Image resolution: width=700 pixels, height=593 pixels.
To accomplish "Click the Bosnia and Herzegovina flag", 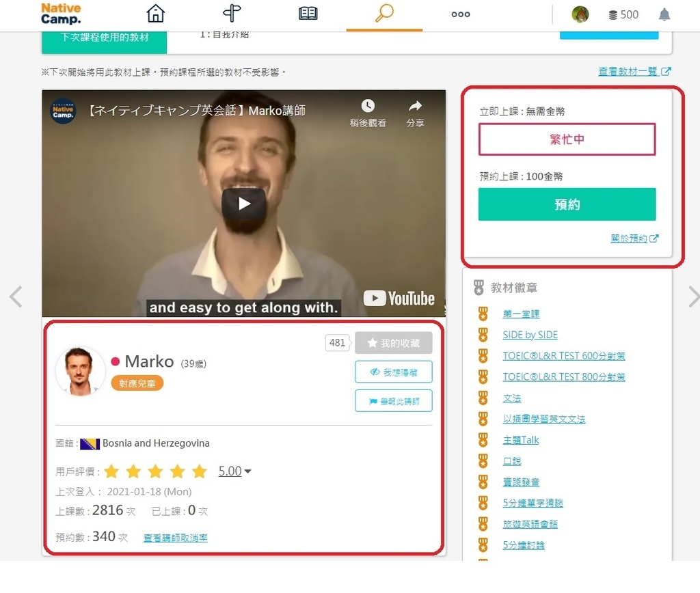I will tap(90, 444).
